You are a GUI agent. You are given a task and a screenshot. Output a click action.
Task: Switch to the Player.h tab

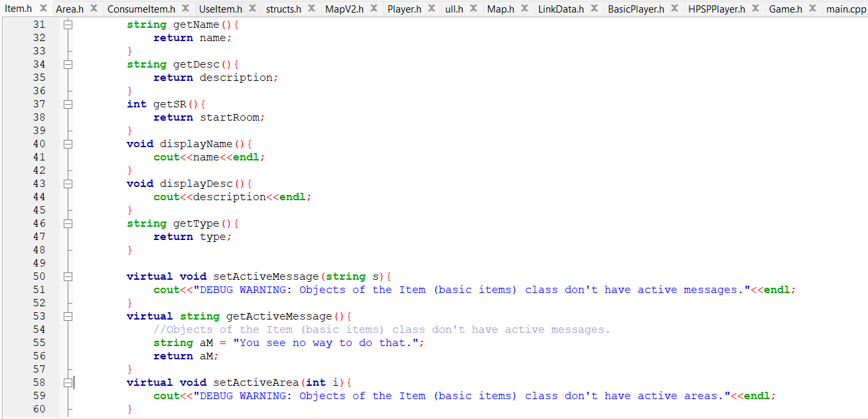tap(405, 9)
